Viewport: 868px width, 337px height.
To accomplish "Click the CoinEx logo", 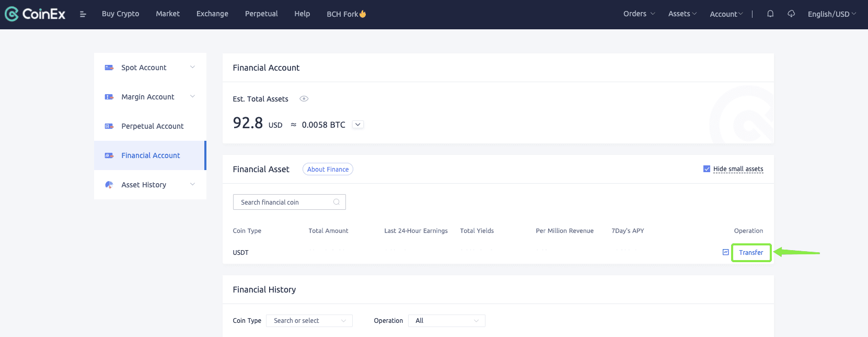I will point(35,14).
